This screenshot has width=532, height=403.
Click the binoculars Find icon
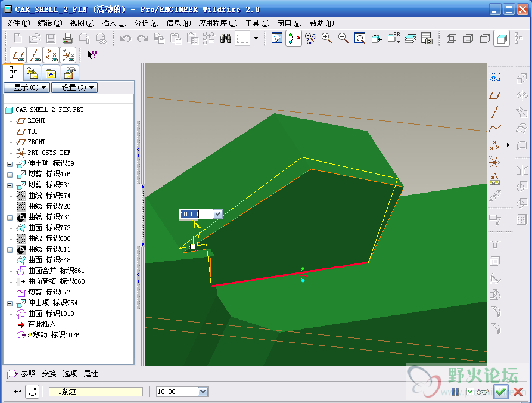pyautogui.click(x=225, y=38)
